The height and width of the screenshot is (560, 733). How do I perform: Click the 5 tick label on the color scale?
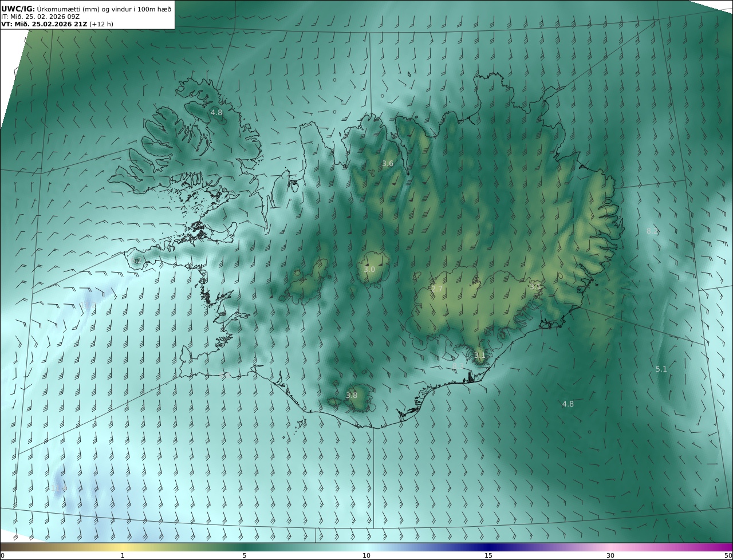coord(245,555)
